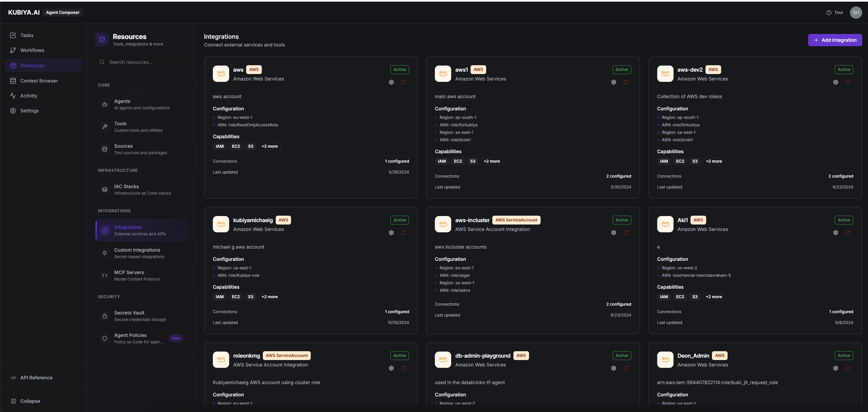Viewport: 868px width, 412px height.
Task: Open Agent Policies section
Action: point(141,338)
